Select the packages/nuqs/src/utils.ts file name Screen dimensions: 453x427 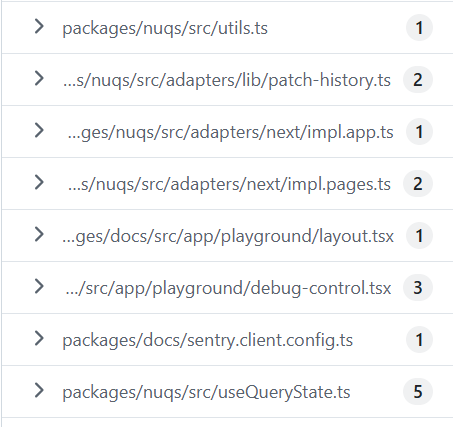click(x=165, y=28)
